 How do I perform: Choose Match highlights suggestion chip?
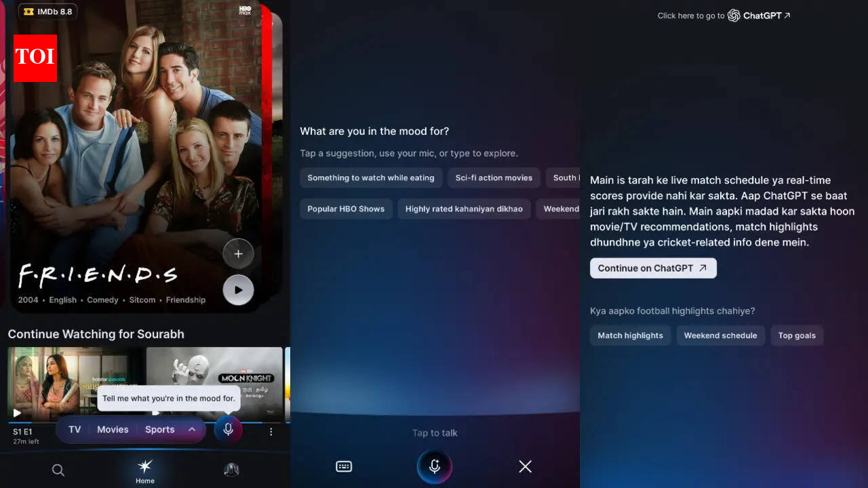point(630,335)
